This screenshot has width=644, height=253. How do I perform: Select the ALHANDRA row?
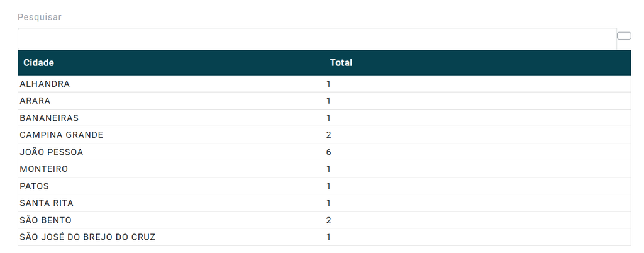click(324, 84)
